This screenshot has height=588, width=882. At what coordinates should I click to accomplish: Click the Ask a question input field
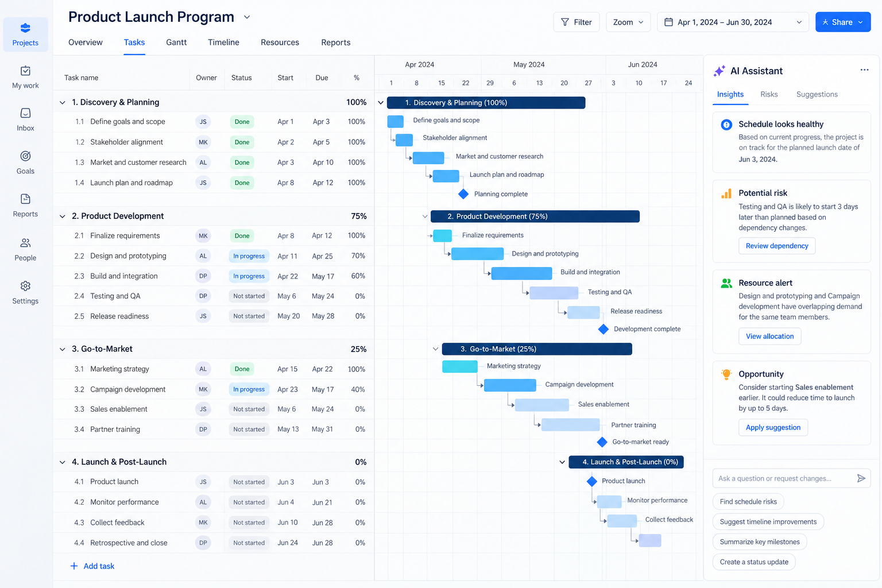tap(791, 478)
